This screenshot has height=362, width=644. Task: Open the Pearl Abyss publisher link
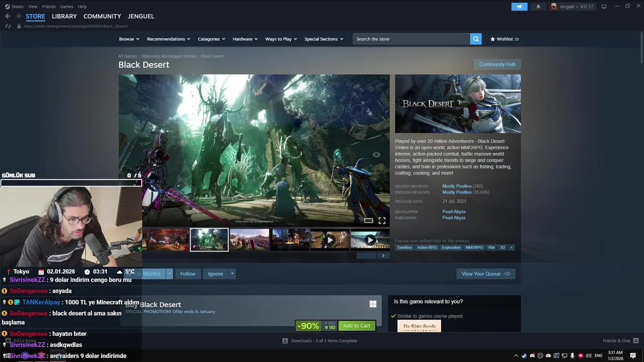coord(454,218)
